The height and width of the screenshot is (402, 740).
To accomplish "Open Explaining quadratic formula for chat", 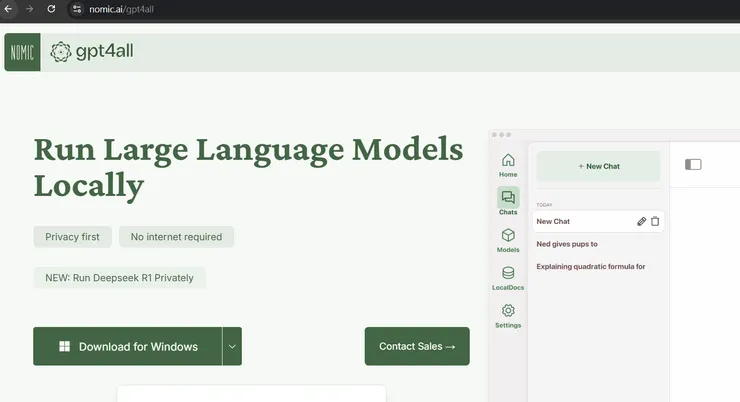I will [x=591, y=267].
